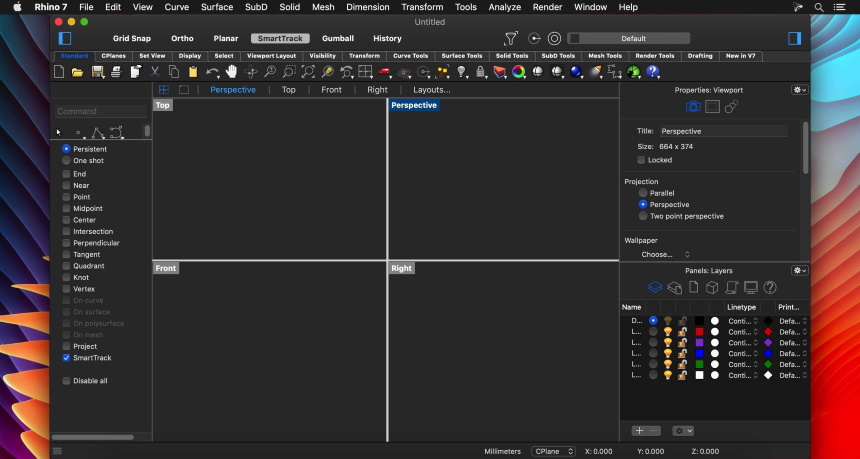Click the light bulb Hide objects icon
Viewport: 860px width, 459px height.
click(461, 72)
